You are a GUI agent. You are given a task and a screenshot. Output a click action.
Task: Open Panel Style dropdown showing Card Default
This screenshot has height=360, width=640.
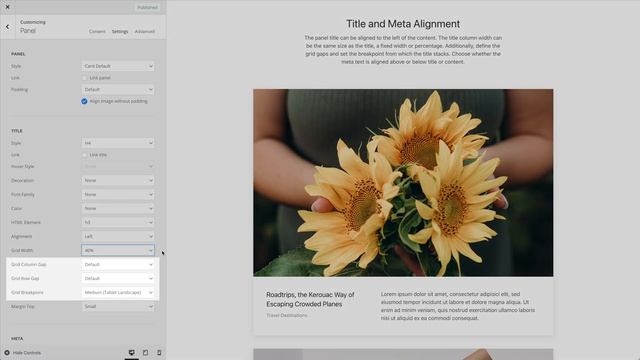(118, 66)
